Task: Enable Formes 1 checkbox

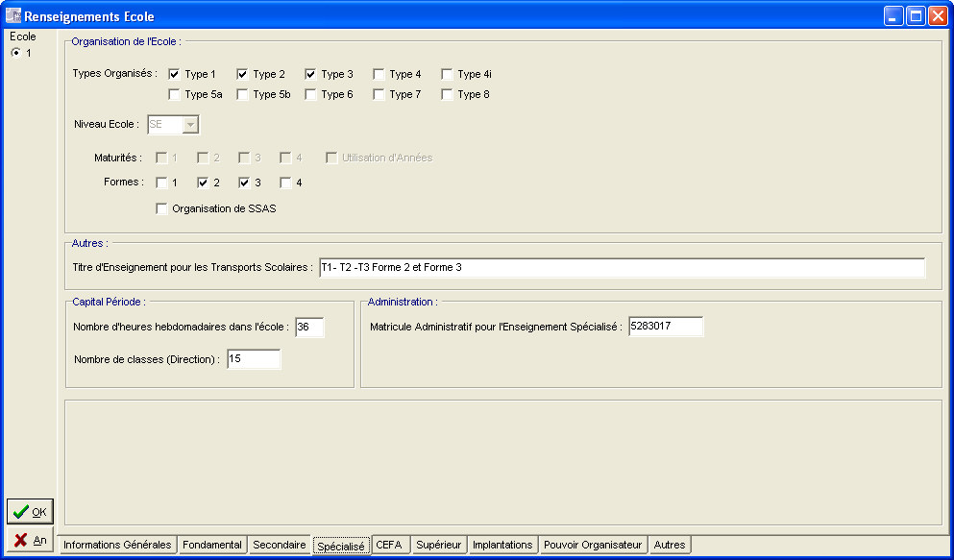Action: click(x=161, y=183)
